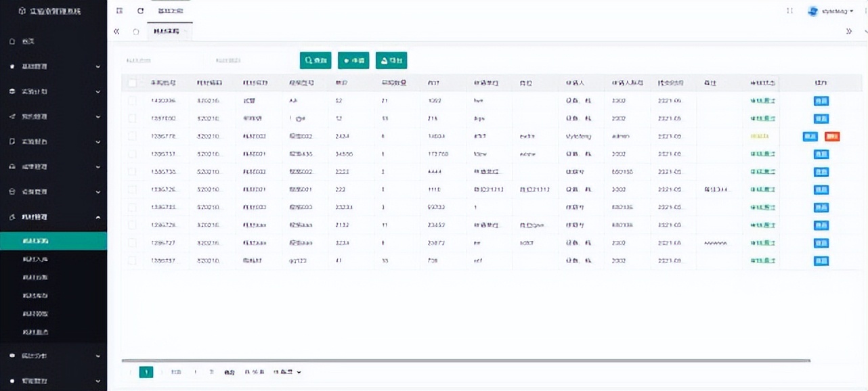Click the double-left chevron to scroll tabs backward
The height and width of the screenshot is (391, 868).
116,31
